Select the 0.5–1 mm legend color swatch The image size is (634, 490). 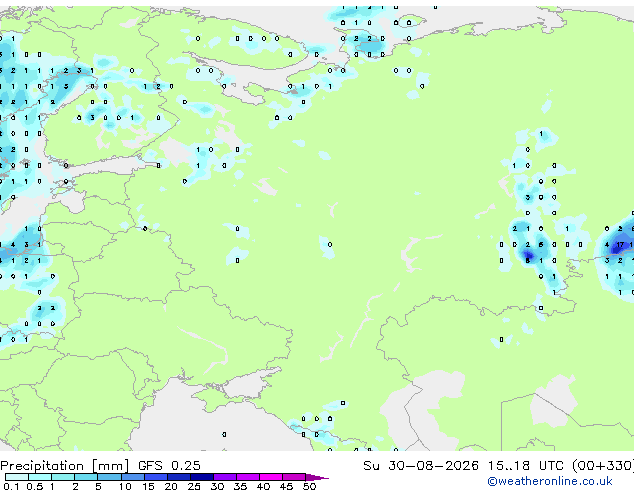pyautogui.click(x=40, y=477)
